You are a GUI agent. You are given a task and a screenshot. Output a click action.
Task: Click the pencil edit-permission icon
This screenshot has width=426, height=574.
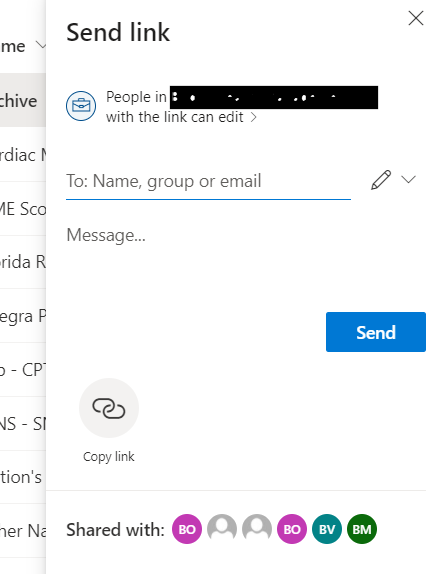(x=381, y=180)
